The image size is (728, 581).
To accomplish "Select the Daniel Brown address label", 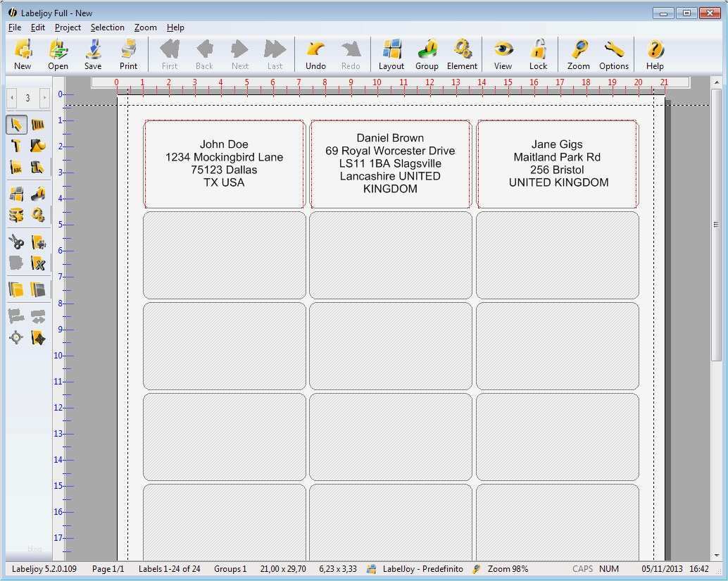I will 390,163.
